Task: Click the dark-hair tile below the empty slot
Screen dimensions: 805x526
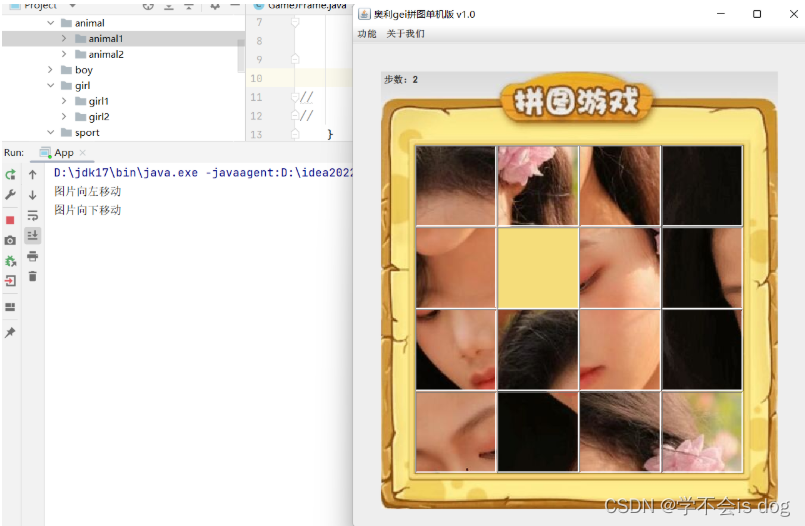Action: (x=538, y=350)
